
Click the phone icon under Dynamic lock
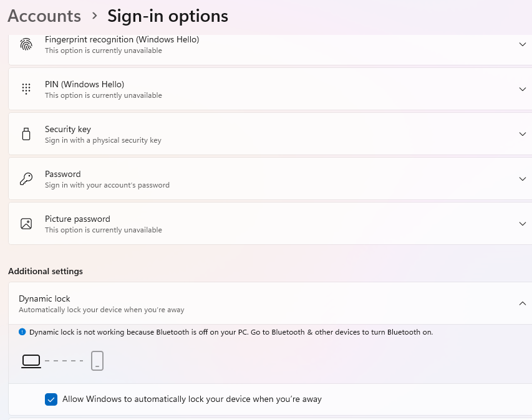[x=97, y=361]
